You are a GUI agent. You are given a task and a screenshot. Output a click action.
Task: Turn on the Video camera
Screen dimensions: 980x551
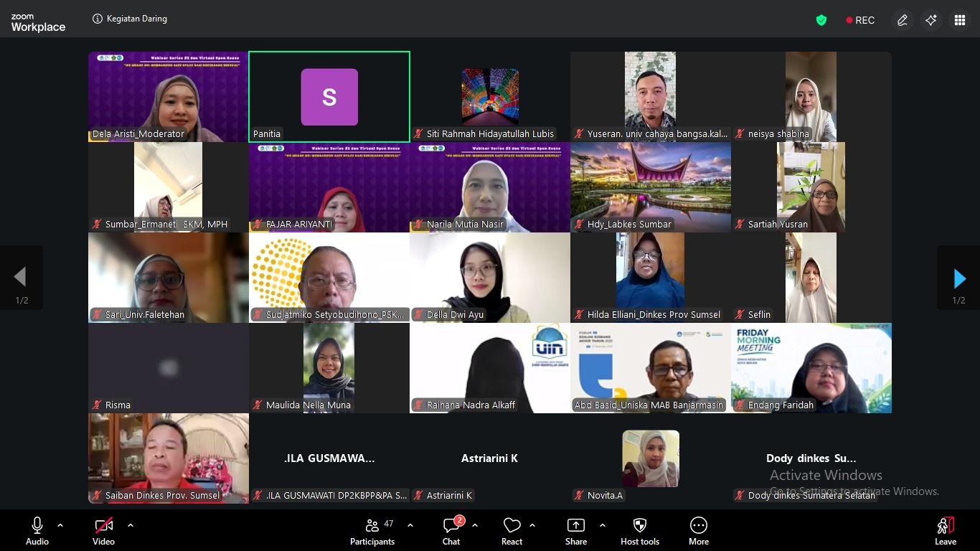[x=103, y=532]
